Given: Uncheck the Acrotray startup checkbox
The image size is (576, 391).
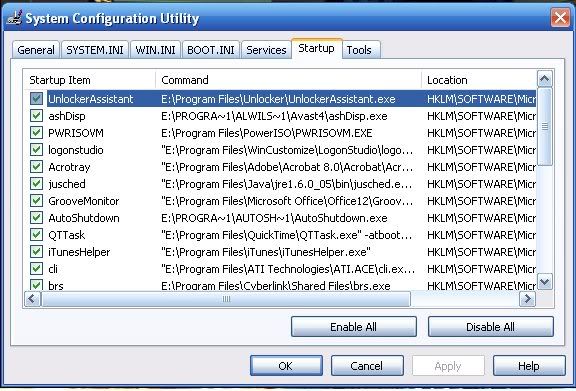Looking at the screenshot, I should (36, 167).
